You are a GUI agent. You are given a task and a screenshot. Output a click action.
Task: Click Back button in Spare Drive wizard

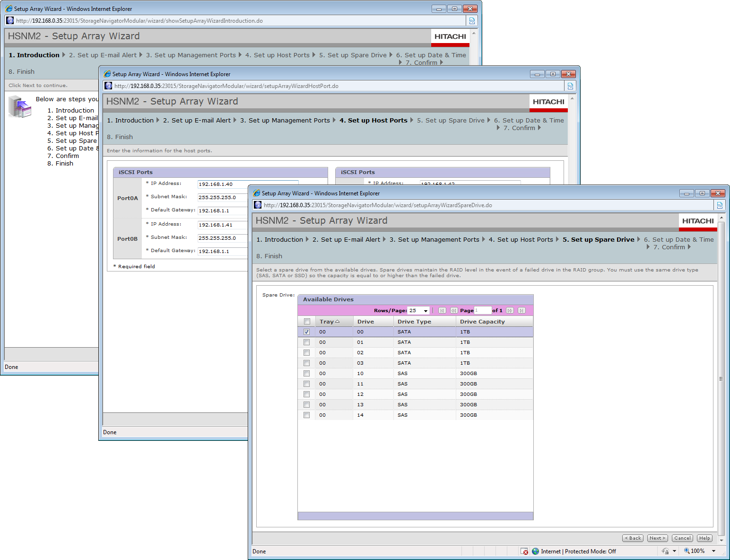coord(633,538)
